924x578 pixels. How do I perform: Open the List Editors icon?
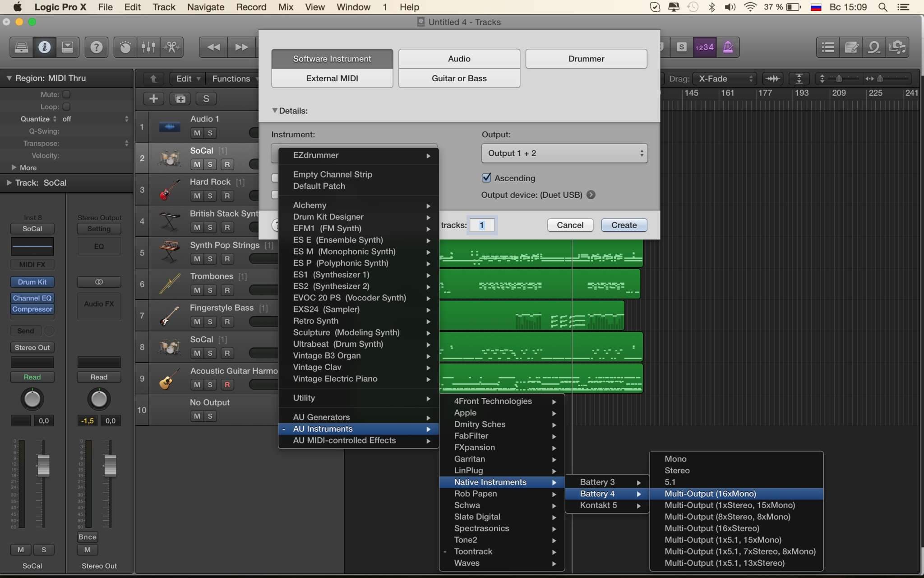[x=828, y=47]
